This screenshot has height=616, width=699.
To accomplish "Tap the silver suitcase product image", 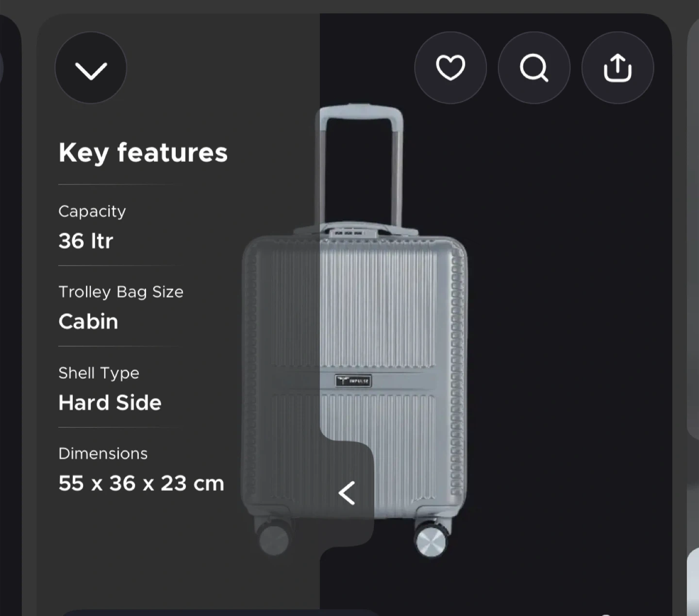I will pos(354,330).
